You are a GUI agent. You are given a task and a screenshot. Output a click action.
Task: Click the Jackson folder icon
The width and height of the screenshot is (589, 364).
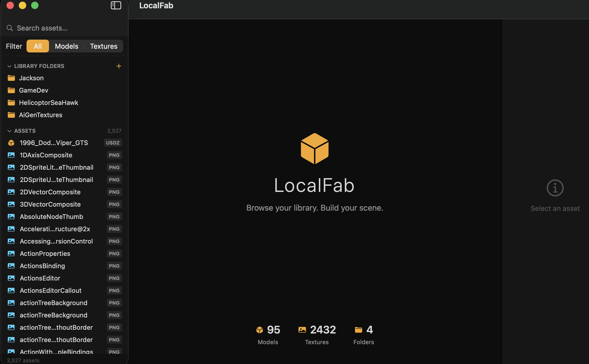point(11,78)
